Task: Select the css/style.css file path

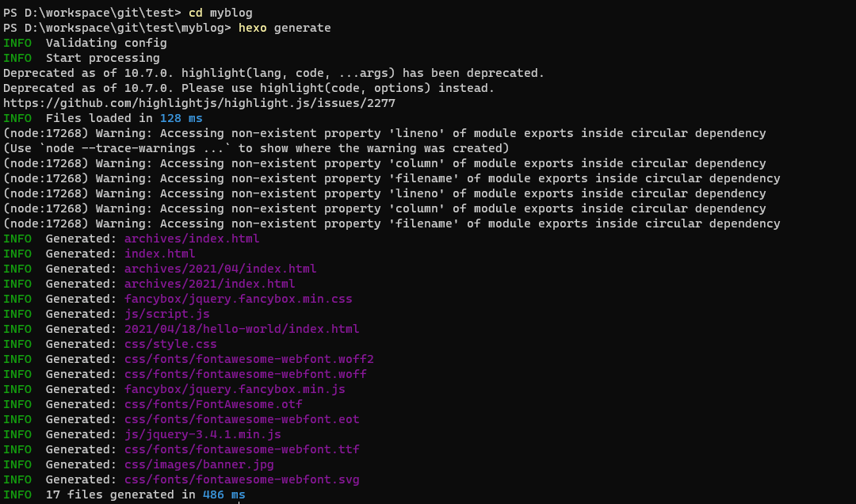Action: [x=170, y=344]
